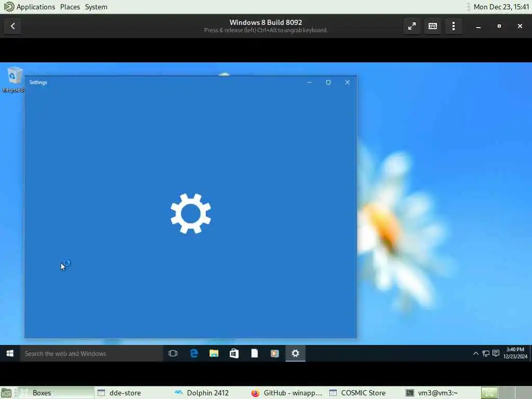The width and height of the screenshot is (532, 399).
Task: Click the Windows clock showing 3:40 PM
Action: [515, 353]
